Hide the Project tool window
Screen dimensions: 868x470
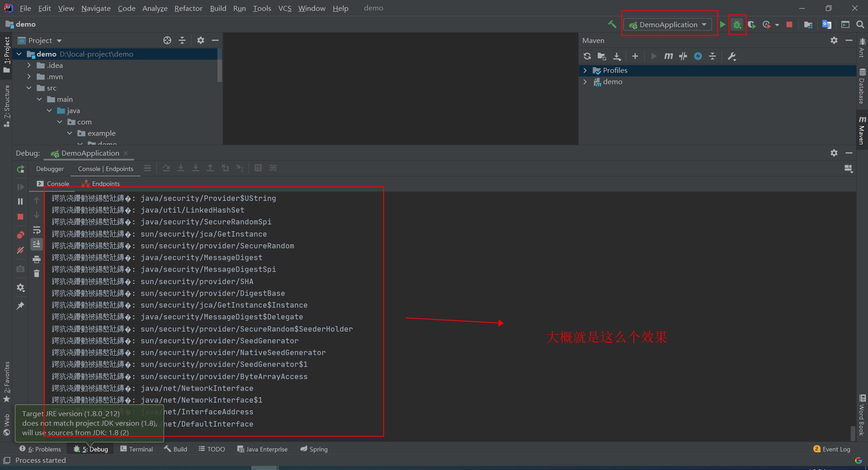click(x=215, y=40)
